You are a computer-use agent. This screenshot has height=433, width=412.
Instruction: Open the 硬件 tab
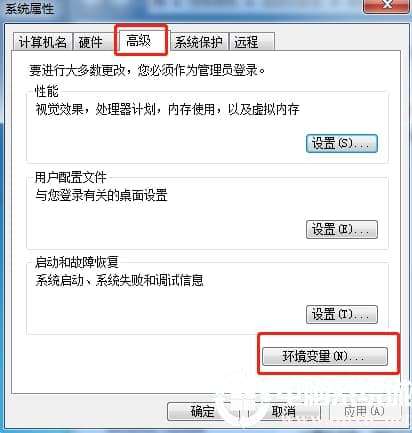pyautogui.click(x=91, y=42)
